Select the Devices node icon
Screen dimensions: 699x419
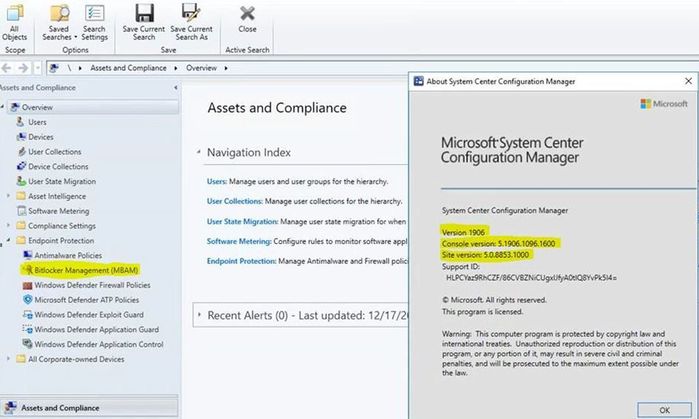tap(21, 137)
